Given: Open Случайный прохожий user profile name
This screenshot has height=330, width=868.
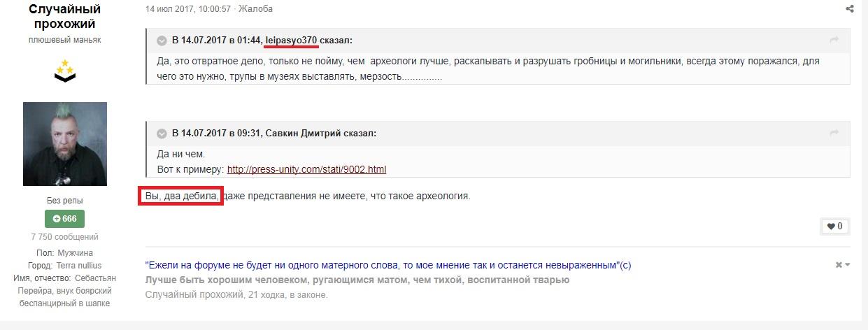Looking at the screenshot, I should point(64,17).
